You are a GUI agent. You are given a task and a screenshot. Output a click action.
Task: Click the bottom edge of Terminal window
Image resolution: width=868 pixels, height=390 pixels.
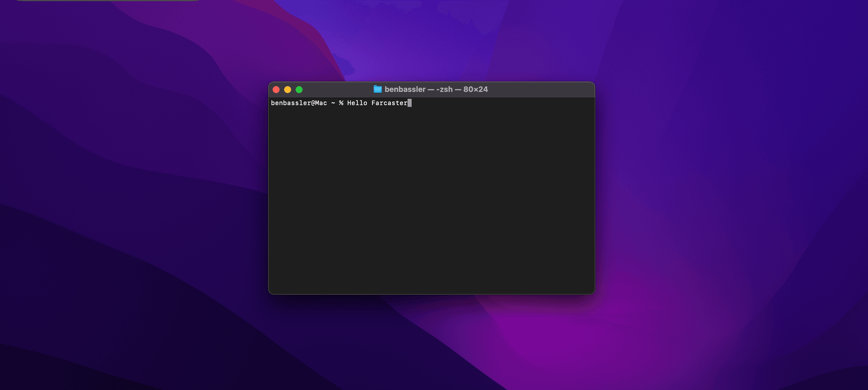(431, 294)
